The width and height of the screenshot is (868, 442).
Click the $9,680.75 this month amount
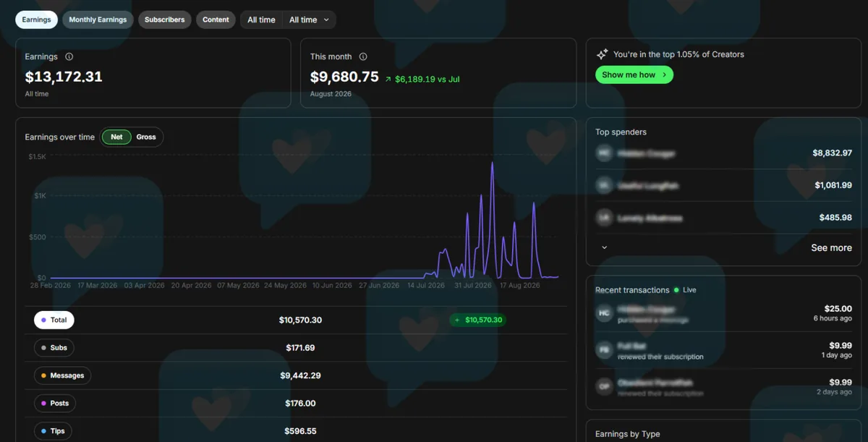pyautogui.click(x=344, y=76)
